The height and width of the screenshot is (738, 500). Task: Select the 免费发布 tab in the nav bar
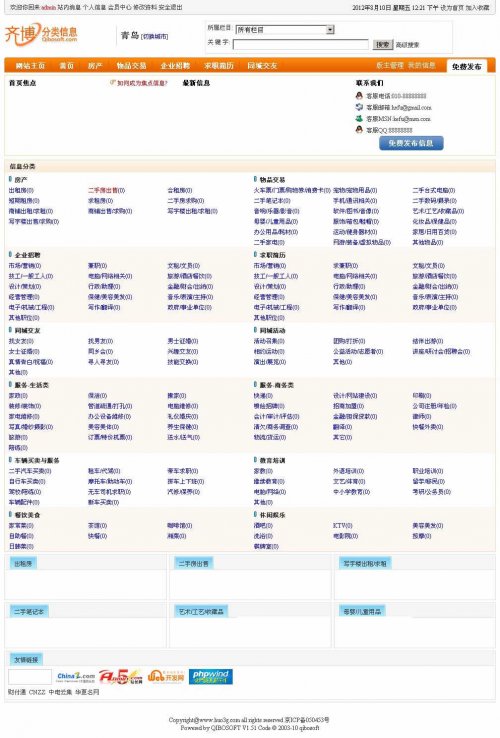click(467, 66)
